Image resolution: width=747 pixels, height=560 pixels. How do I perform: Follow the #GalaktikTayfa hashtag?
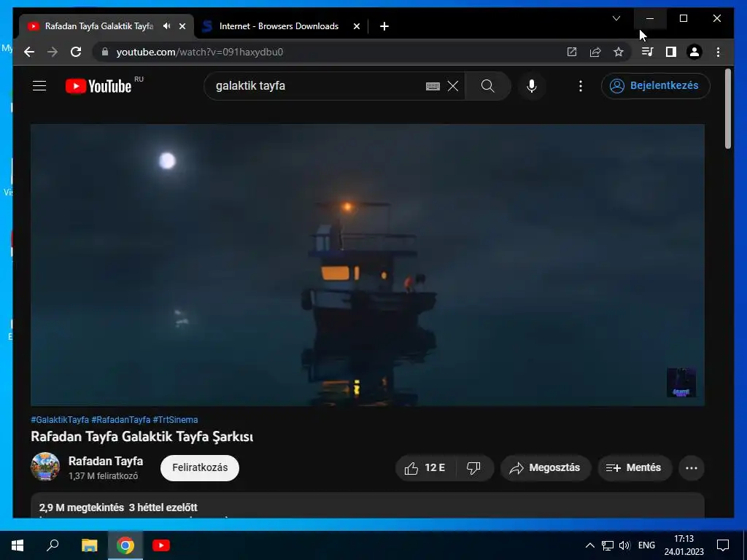pos(60,419)
